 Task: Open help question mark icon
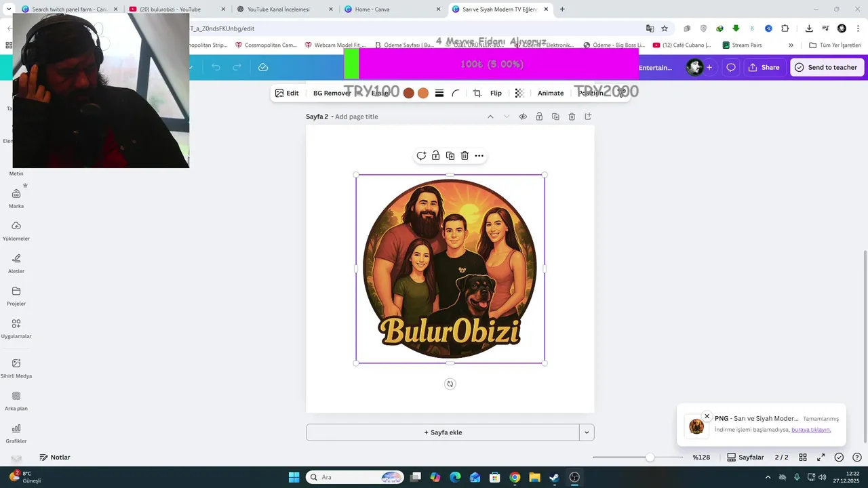(857, 457)
